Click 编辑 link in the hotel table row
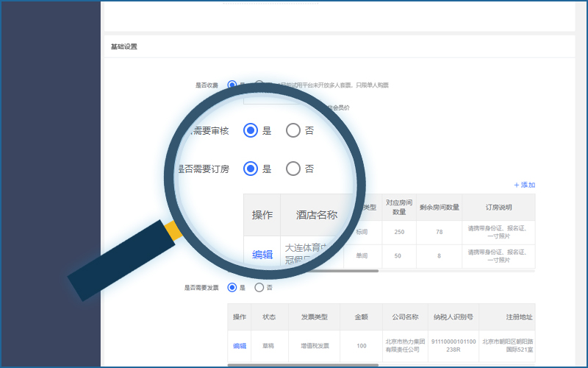The width and height of the screenshot is (588, 368). (262, 255)
